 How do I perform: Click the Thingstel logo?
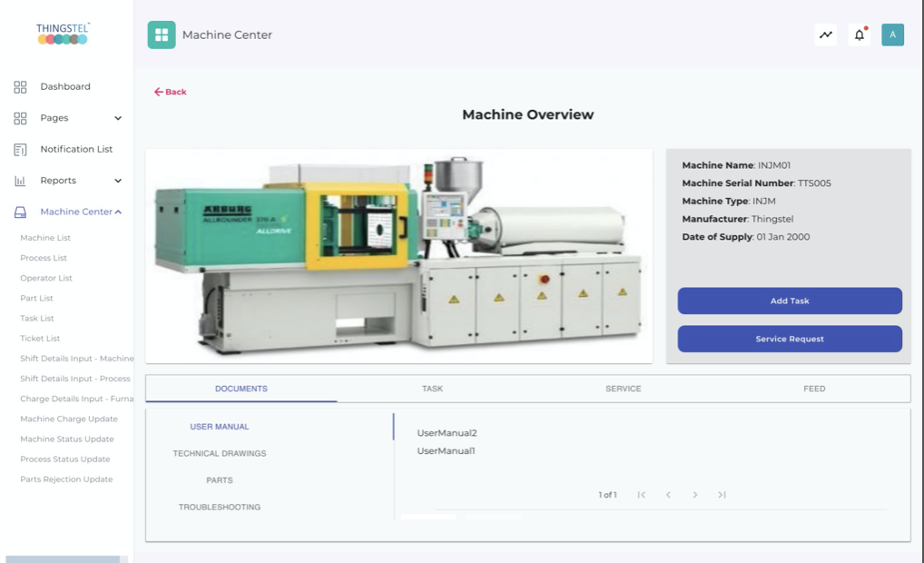[63, 34]
